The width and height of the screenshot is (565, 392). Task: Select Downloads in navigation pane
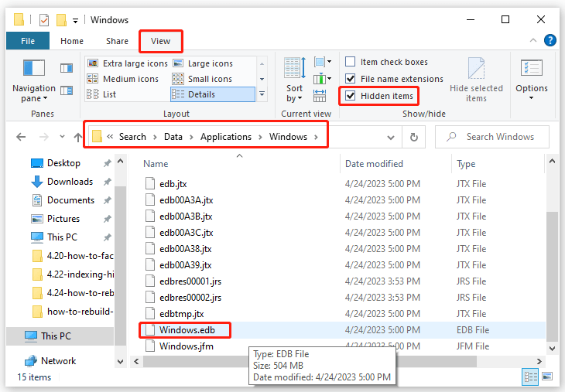[x=70, y=182]
